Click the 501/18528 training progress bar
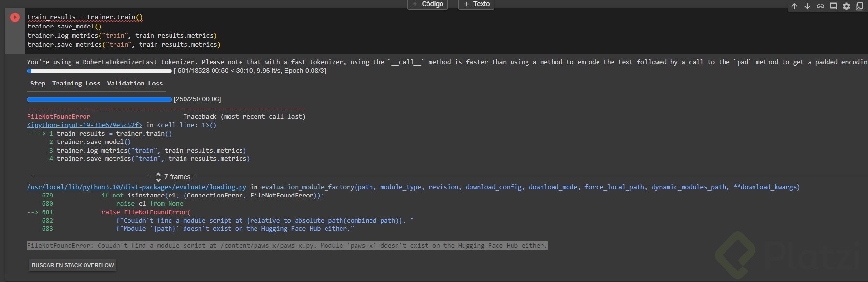This screenshot has width=868, height=282. point(100,71)
